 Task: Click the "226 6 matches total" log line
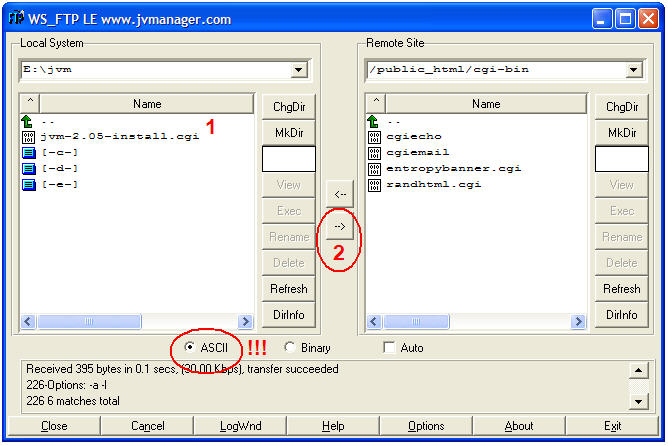tap(73, 401)
